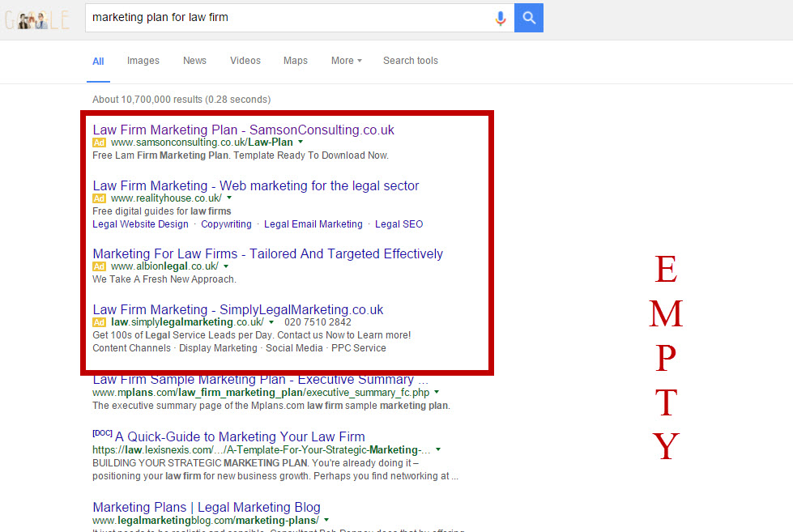This screenshot has width=793, height=532.
Task: Switch to the Maps tab
Action: [x=296, y=61]
